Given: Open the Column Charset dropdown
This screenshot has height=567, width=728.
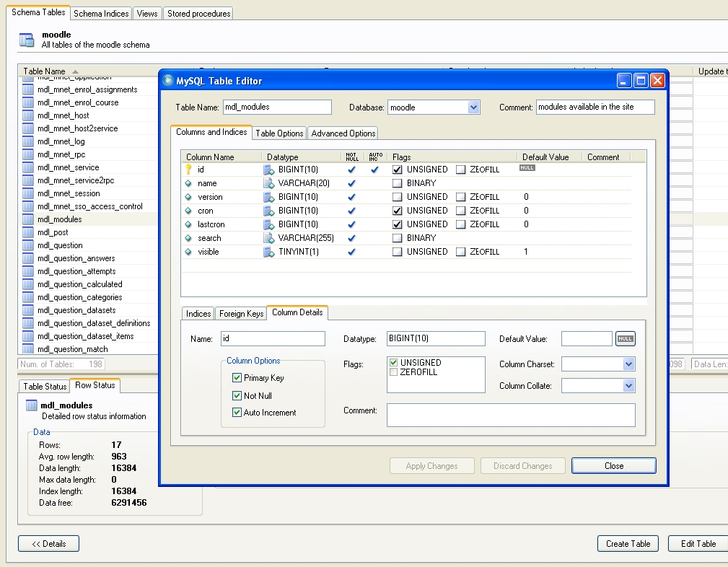Looking at the screenshot, I should (628, 364).
